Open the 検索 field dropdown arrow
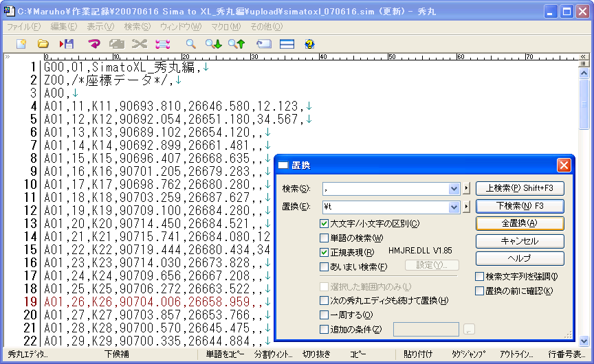The height and width of the screenshot is (364, 594). click(454, 188)
